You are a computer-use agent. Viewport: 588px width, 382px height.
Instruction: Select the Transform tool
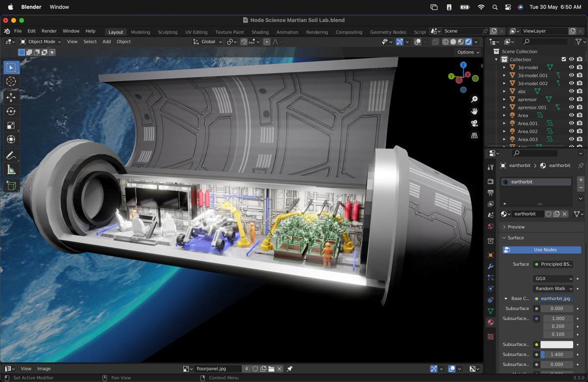11,140
